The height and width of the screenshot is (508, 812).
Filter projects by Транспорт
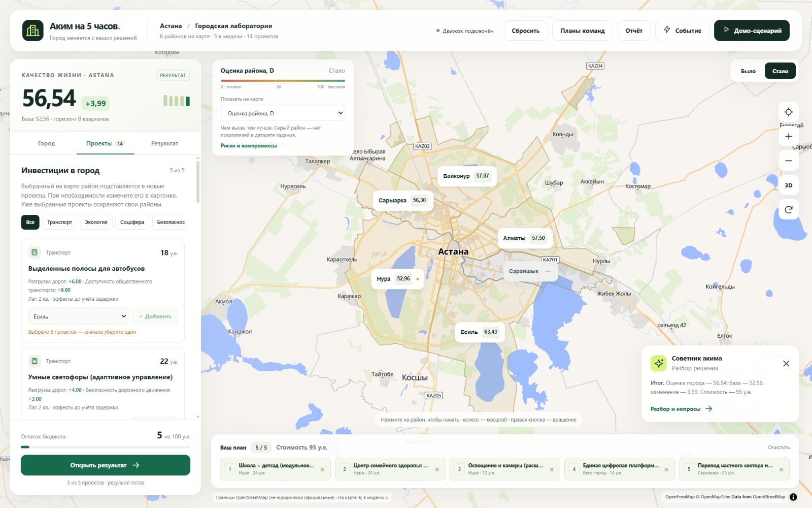(60, 222)
